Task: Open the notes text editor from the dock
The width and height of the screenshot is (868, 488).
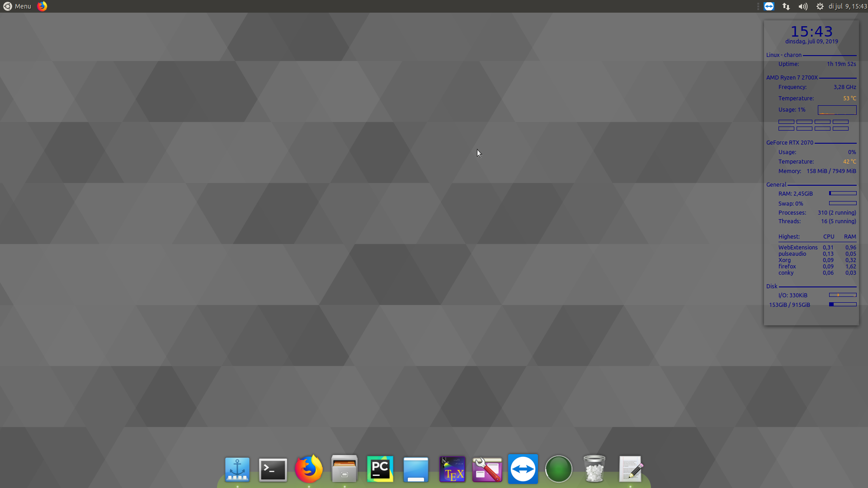Action: point(630,469)
